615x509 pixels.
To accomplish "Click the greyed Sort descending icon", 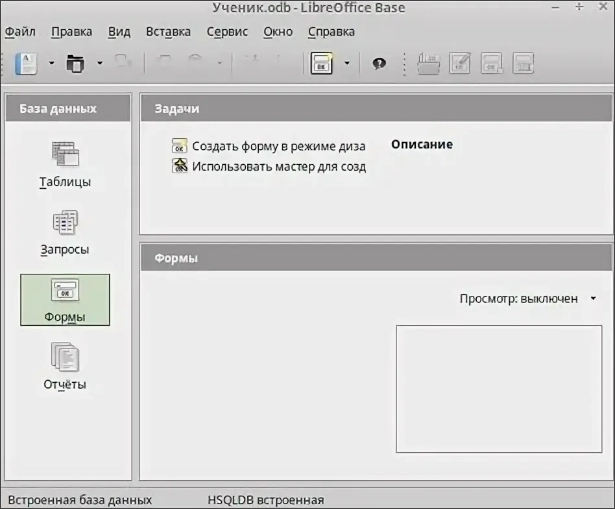I will (278, 61).
